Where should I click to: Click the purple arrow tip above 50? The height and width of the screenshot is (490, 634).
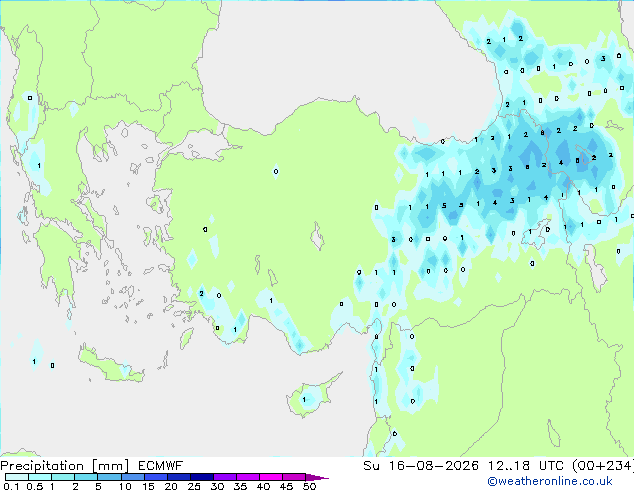317,477
